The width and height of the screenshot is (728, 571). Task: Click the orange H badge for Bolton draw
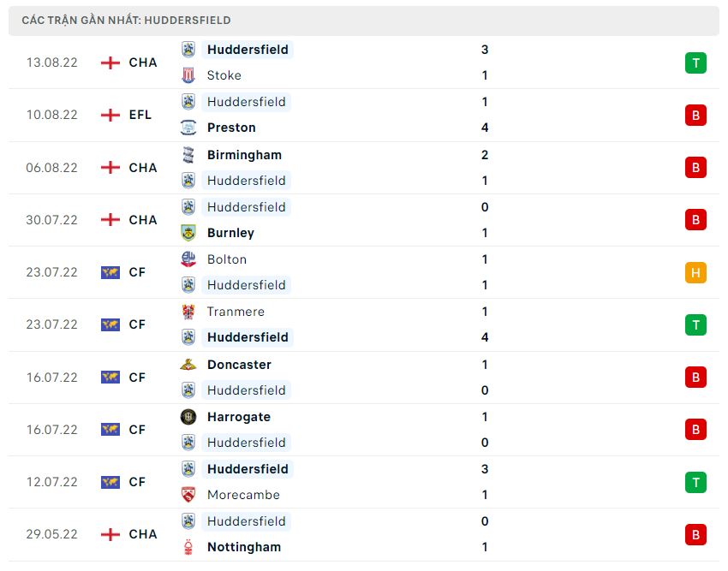tap(695, 272)
